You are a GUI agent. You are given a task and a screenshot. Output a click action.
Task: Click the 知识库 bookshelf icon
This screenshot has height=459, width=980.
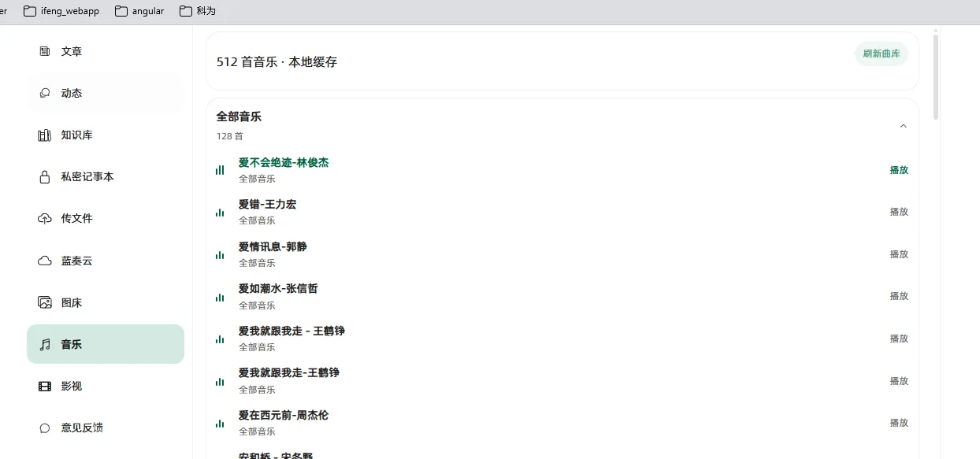click(x=45, y=135)
